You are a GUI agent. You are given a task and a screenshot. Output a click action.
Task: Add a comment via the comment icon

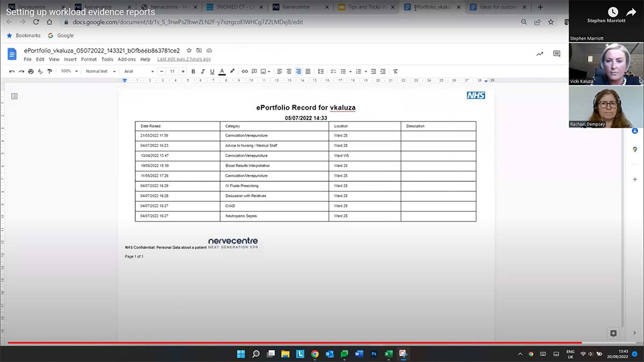tap(254, 71)
